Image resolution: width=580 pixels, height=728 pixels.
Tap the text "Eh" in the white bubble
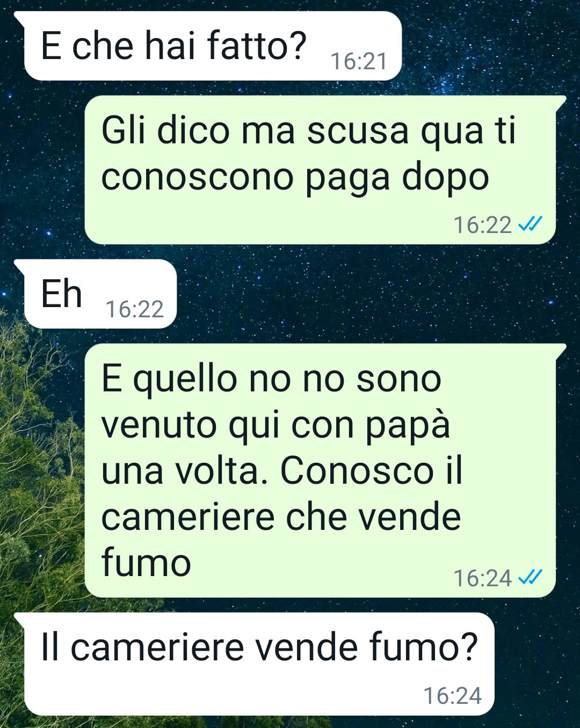click(x=61, y=294)
